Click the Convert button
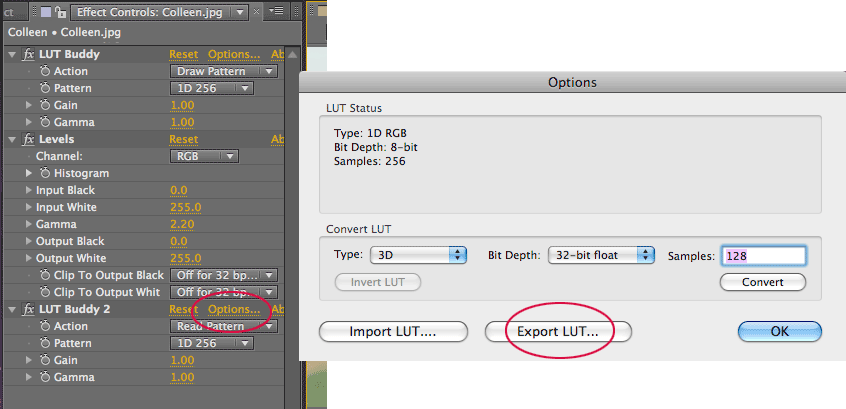This screenshot has height=409, width=846. 762,282
